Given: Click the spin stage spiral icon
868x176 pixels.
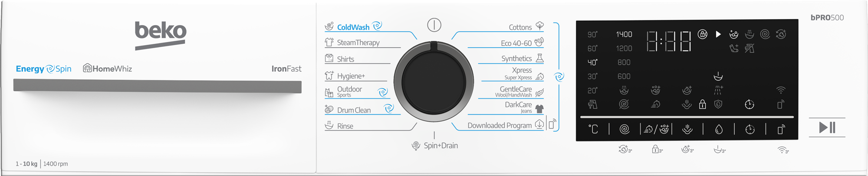Looking at the screenshot, I should 765,34.
